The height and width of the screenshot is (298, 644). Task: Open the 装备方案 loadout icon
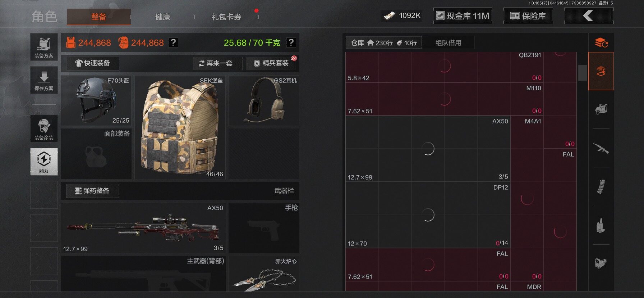point(44,47)
